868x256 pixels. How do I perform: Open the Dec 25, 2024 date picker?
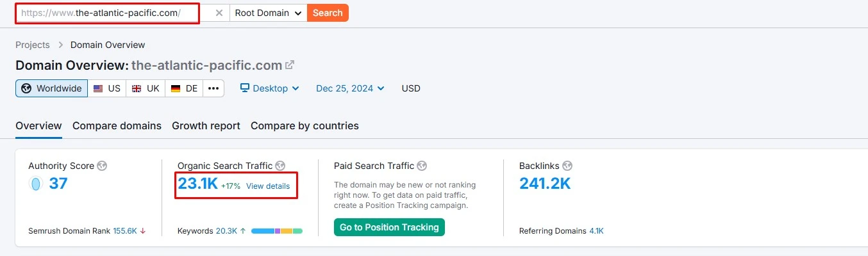click(350, 88)
